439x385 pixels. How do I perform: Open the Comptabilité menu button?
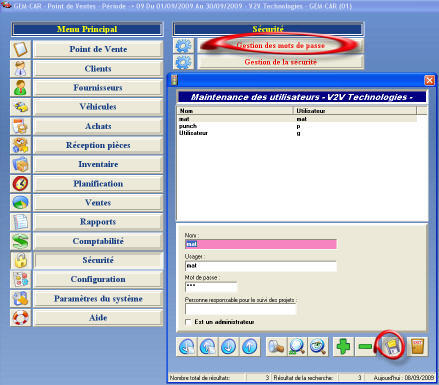tap(98, 241)
